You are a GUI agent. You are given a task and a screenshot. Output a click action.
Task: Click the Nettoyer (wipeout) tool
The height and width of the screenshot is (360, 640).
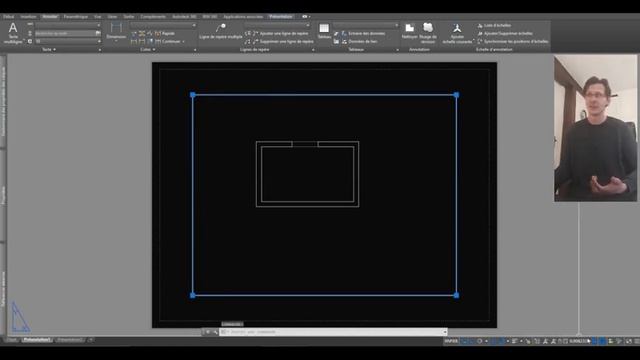coord(409,31)
